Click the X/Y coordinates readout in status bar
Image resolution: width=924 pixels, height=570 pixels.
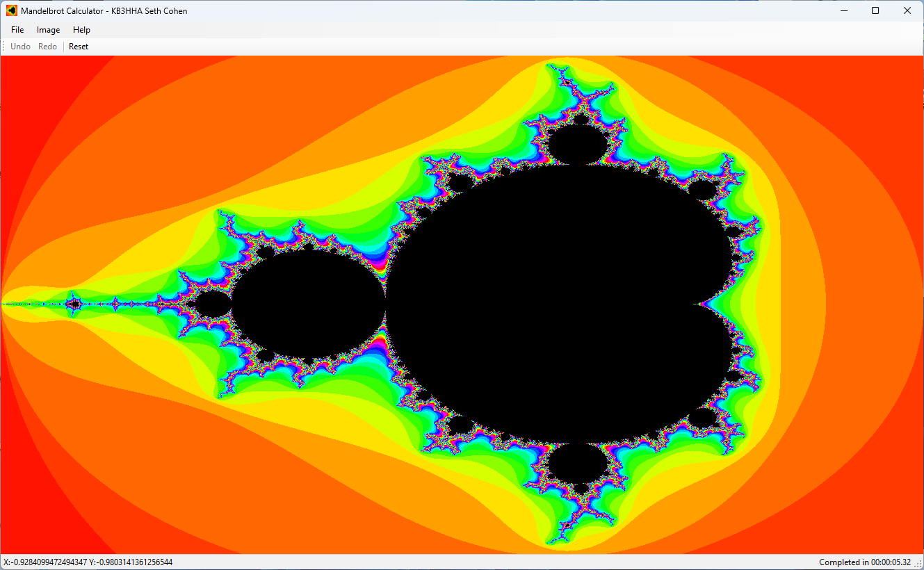[x=88, y=562]
